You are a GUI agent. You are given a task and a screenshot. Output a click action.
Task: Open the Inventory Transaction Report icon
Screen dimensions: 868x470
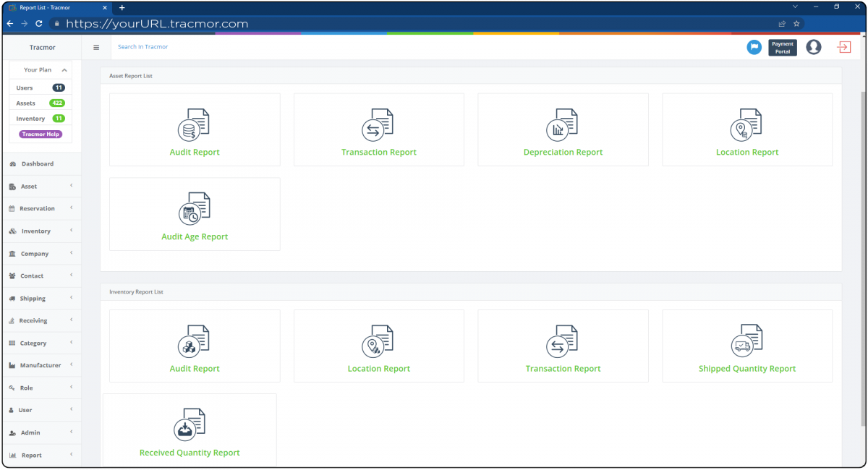[x=562, y=341]
